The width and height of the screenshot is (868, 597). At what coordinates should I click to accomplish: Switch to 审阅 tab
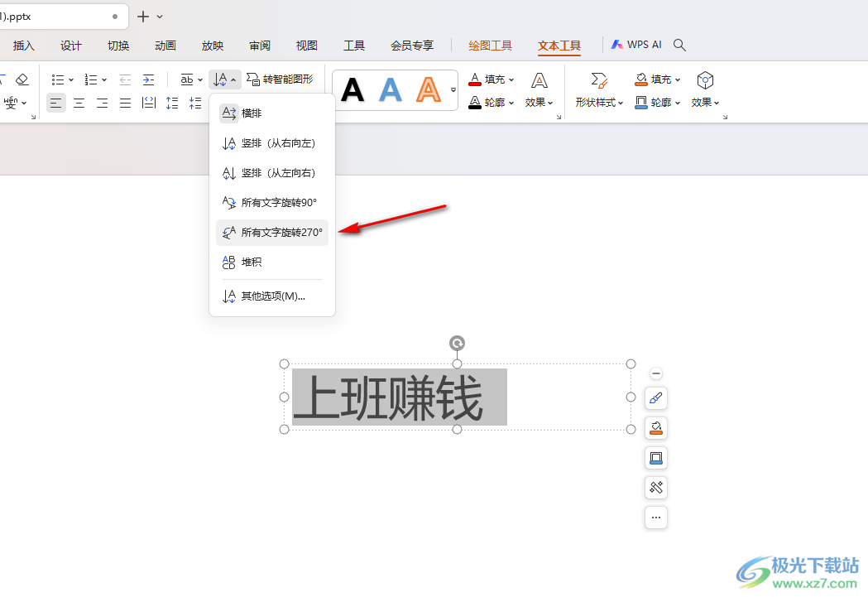point(260,46)
